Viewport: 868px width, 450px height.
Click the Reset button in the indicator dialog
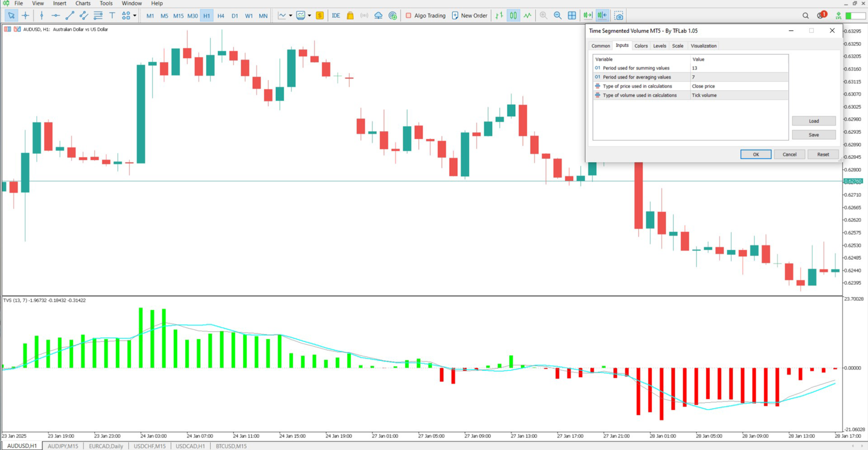pos(823,154)
